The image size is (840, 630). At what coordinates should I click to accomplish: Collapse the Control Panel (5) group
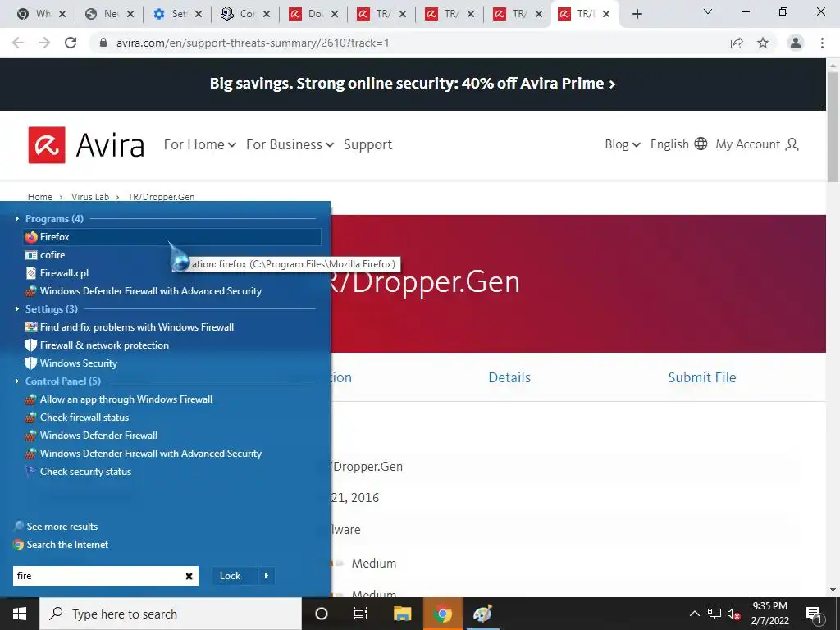[x=17, y=381]
